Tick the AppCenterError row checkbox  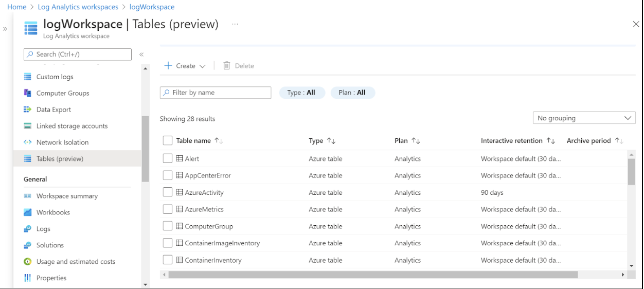coord(167,175)
